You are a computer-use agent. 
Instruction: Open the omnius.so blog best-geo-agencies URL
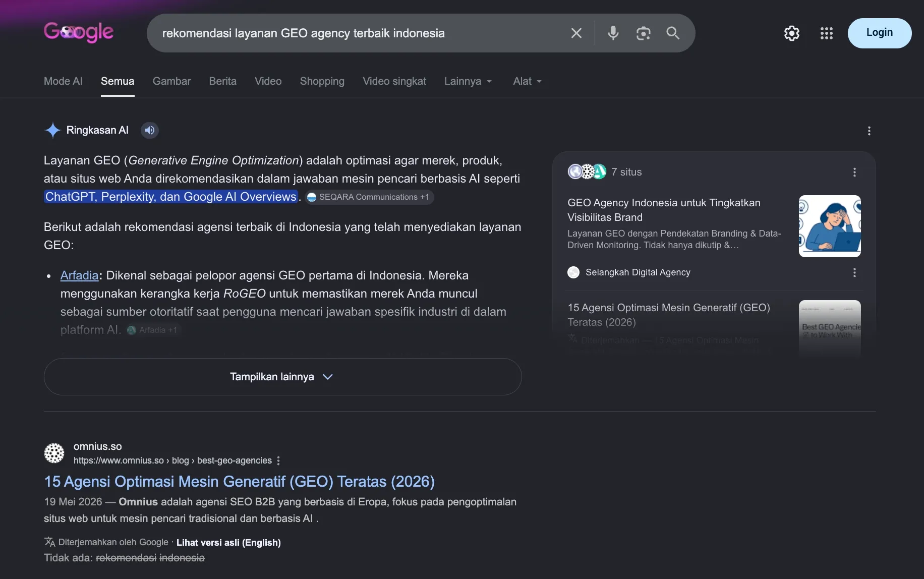click(x=172, y=460)
